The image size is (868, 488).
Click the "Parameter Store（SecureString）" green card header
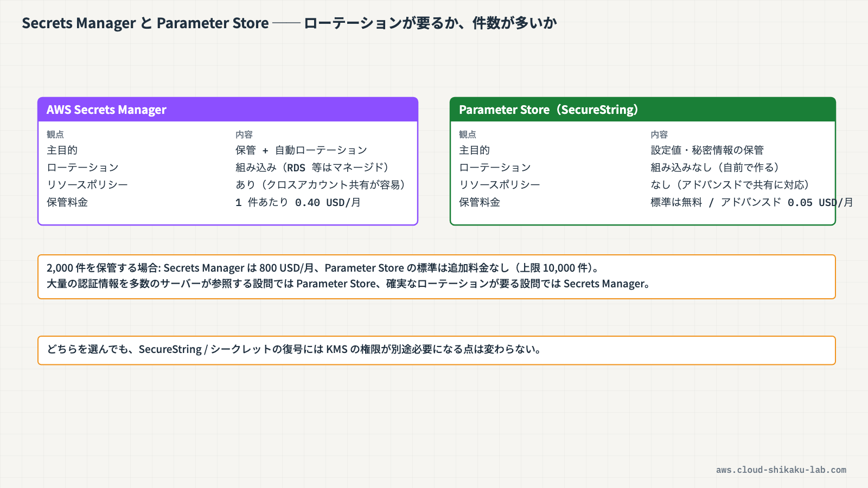[643, 110]
